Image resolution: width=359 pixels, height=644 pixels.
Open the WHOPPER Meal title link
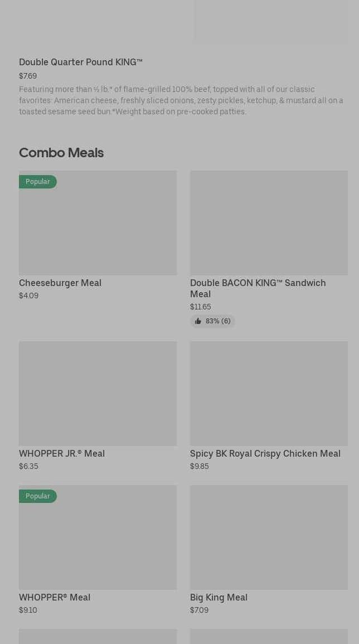[55, 597]
